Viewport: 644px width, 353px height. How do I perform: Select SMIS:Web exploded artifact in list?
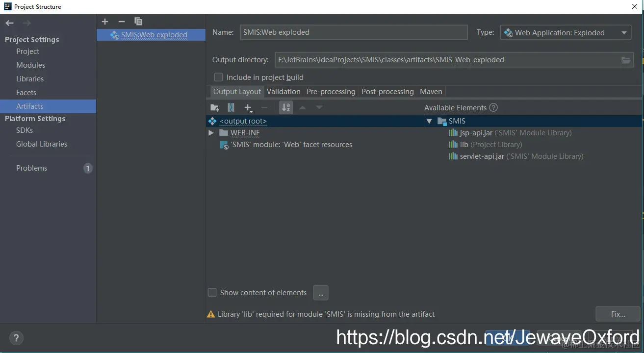pos(151,35)
